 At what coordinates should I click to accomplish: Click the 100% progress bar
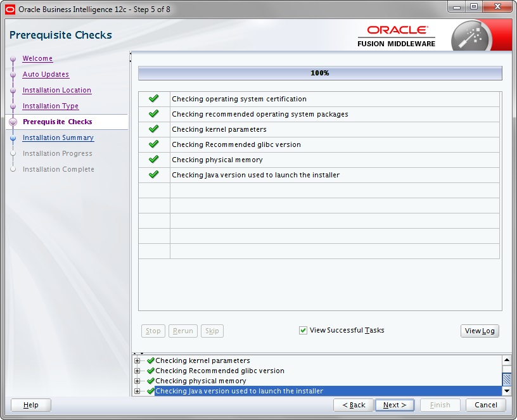[320, 73]
